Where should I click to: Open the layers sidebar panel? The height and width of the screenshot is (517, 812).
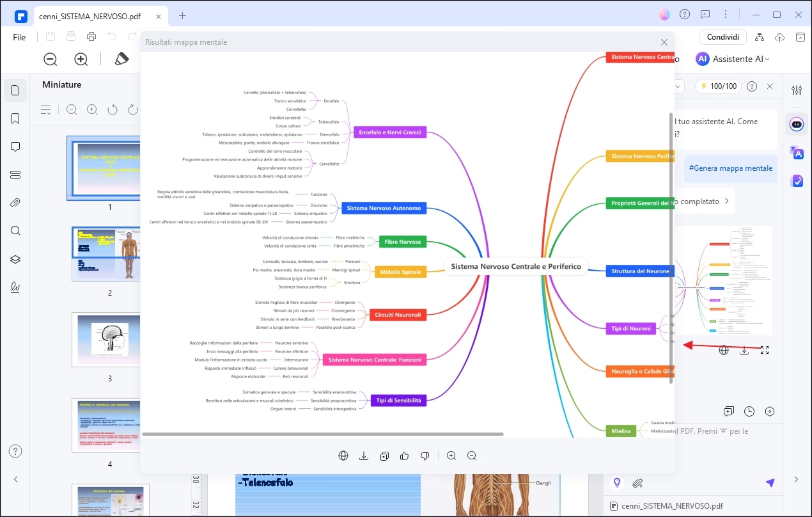point(15,259)
